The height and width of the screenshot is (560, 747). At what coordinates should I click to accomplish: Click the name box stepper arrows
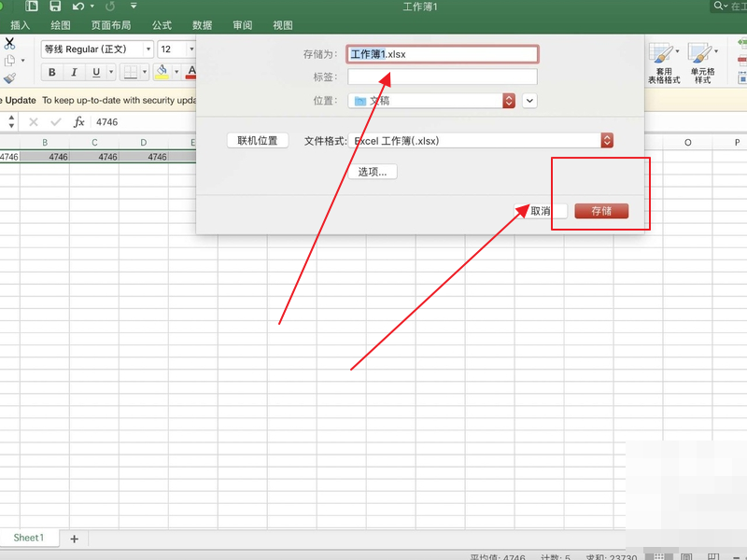click(x=11, y=121)
